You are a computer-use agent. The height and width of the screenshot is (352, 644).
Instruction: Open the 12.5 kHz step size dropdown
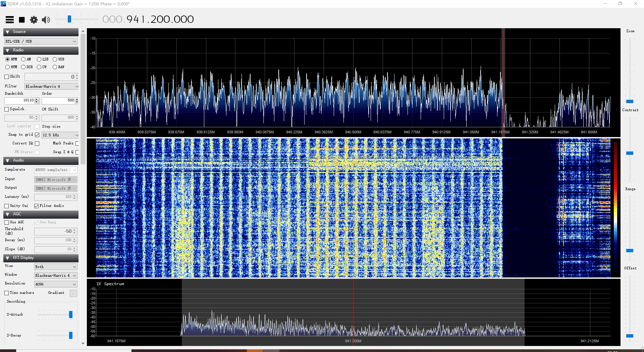click(60, 135)
